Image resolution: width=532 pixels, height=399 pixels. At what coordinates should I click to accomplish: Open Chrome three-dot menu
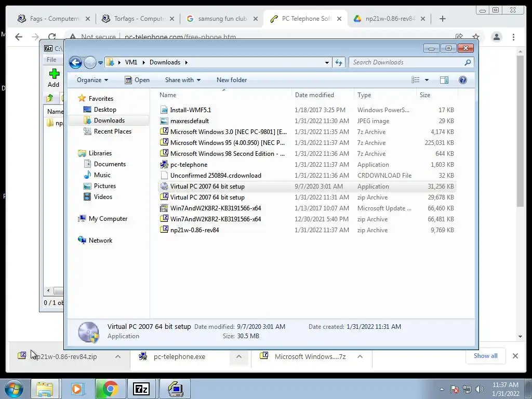tap(513, 37)
